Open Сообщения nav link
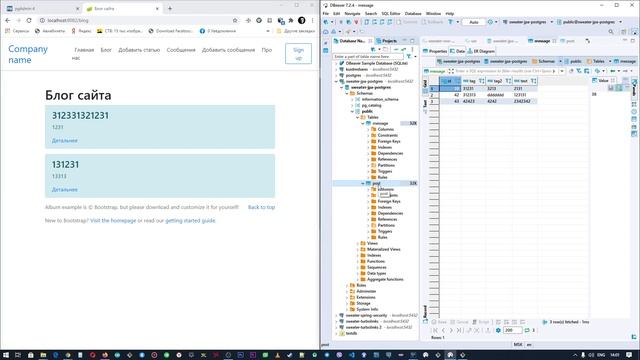The height and width of the screenshot is (360, 640). pyautogui.click(x=181, y=50)
